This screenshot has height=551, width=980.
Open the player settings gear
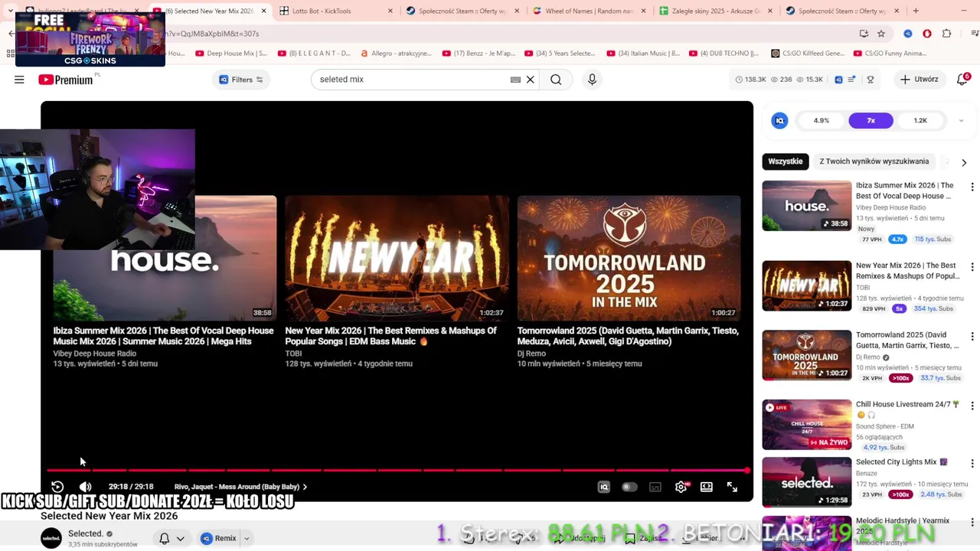681,487
